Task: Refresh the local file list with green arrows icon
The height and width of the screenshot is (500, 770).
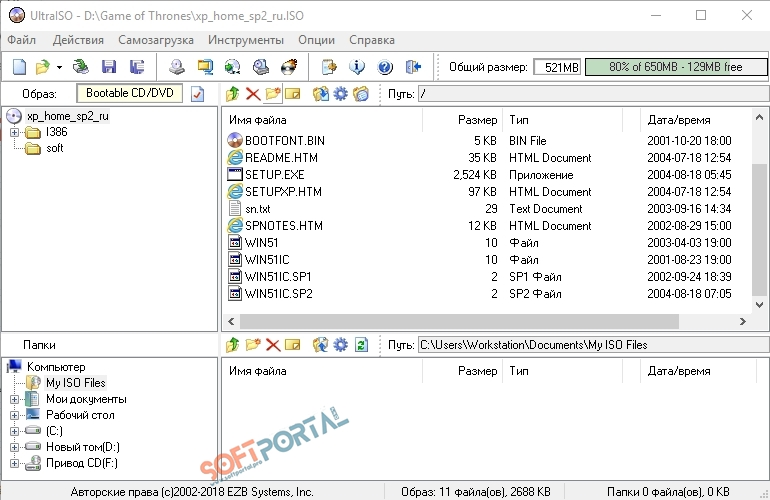Action: point(361,345)
